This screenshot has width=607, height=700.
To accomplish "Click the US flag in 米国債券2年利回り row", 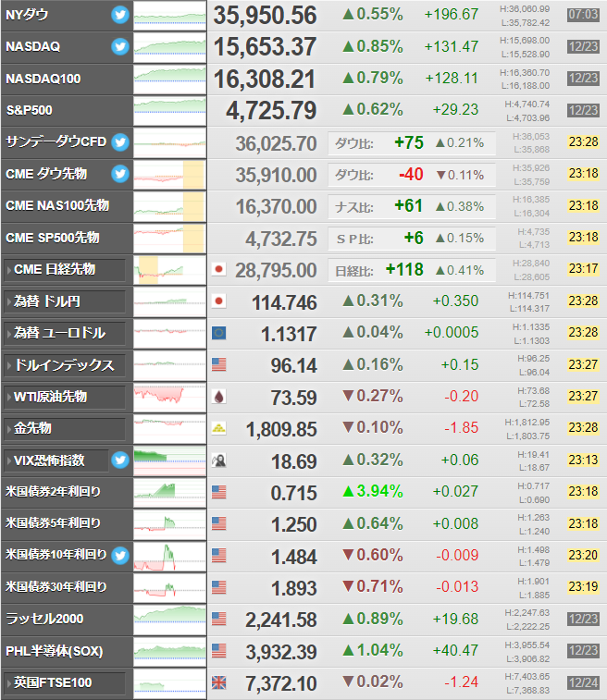I will 219,492.
